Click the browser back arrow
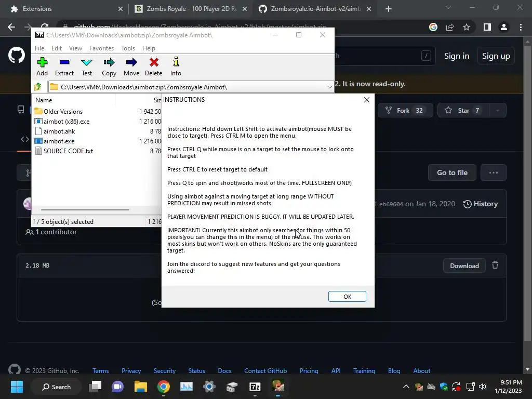 (x=11, y=27)
